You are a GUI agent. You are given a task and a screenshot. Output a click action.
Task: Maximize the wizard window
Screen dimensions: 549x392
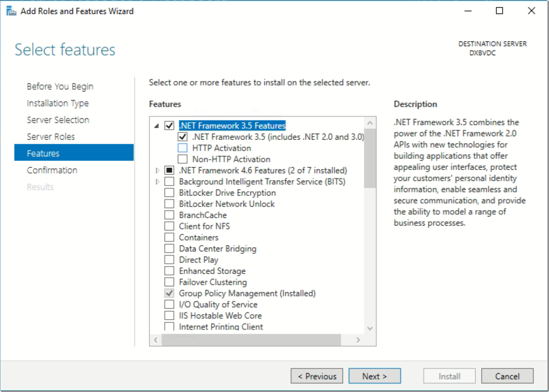coord(499,11)
